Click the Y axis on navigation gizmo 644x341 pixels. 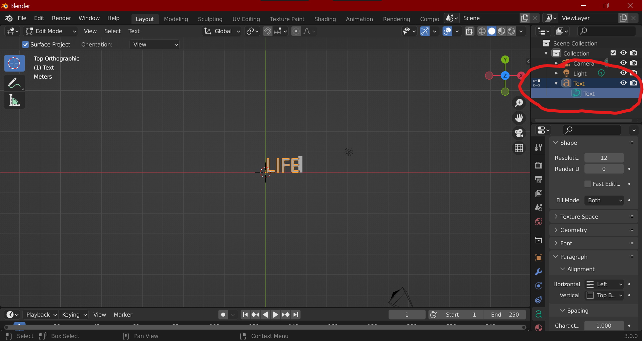click(505, 60)
